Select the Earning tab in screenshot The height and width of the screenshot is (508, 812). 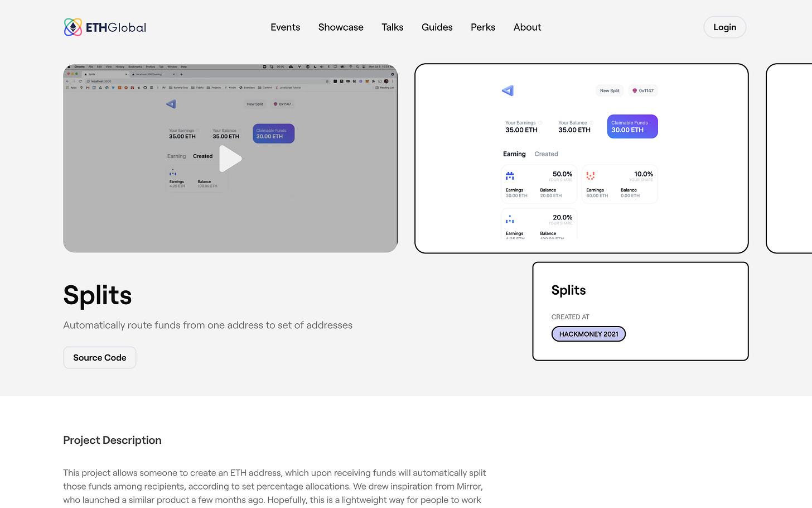click(514, 154)
